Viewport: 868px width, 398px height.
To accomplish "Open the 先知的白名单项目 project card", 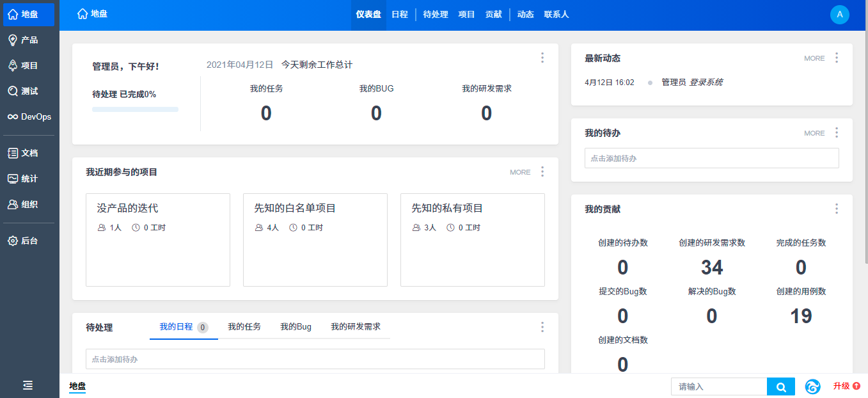I will tap(315, 239).
